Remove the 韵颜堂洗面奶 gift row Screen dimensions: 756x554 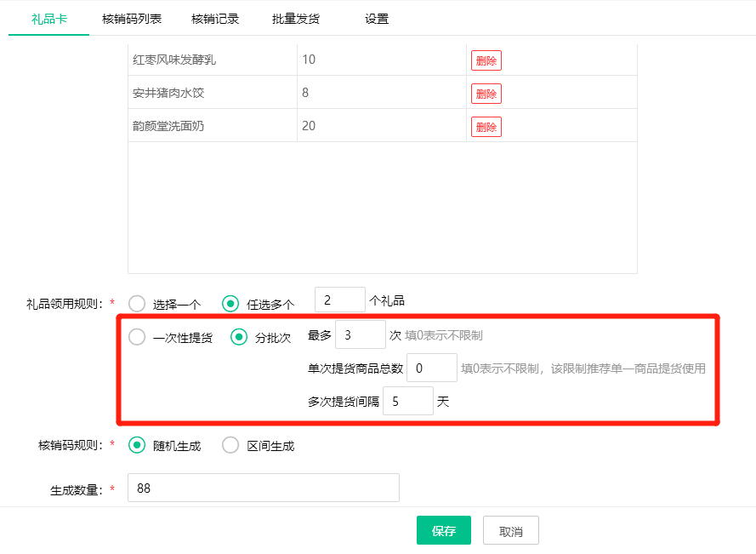point(486,127)
